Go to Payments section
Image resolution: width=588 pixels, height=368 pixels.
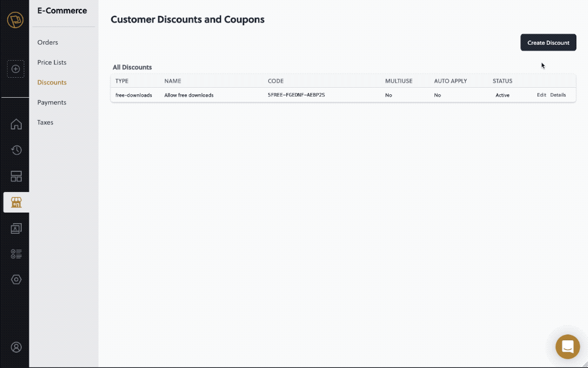coord(52,102)
